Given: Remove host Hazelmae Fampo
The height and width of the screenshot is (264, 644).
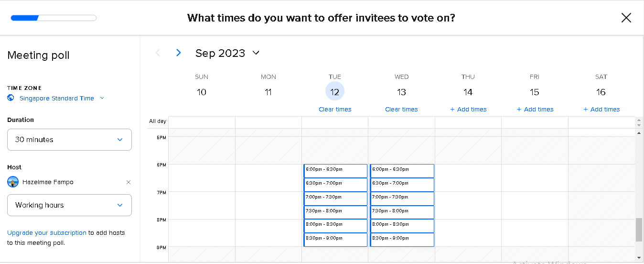Looking at the screenshot, I should [128, 182].
